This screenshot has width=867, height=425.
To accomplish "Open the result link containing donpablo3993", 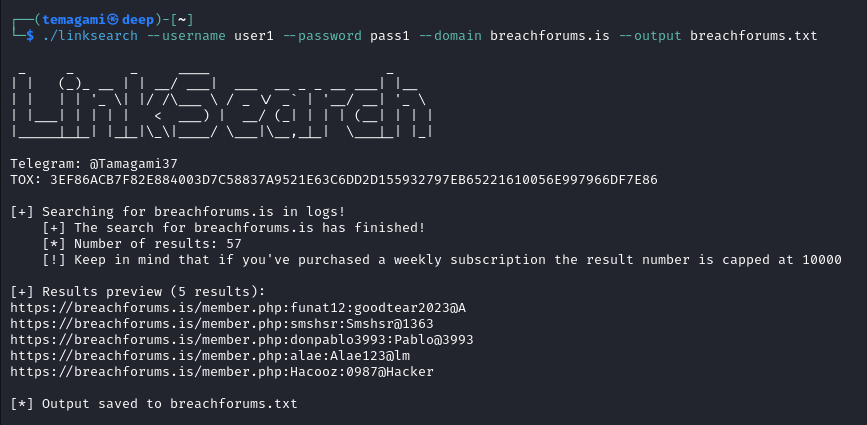I will pyautogui.click(x=242, y=340).
